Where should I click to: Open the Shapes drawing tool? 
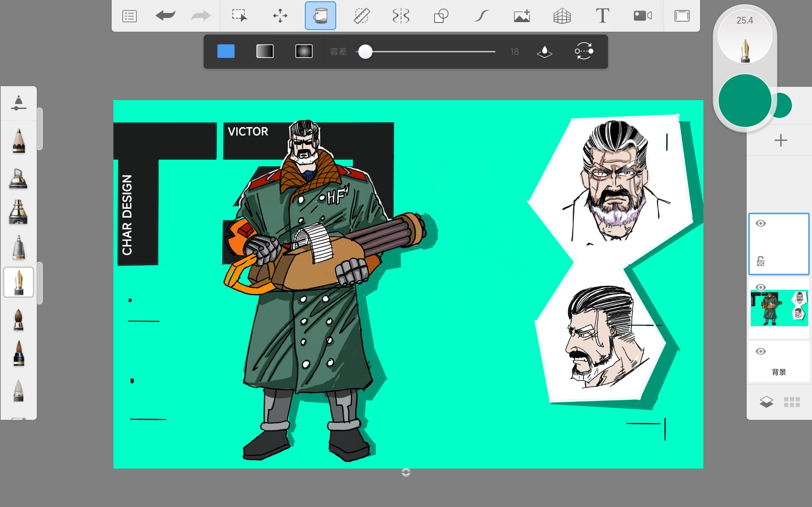pos(441,16)
